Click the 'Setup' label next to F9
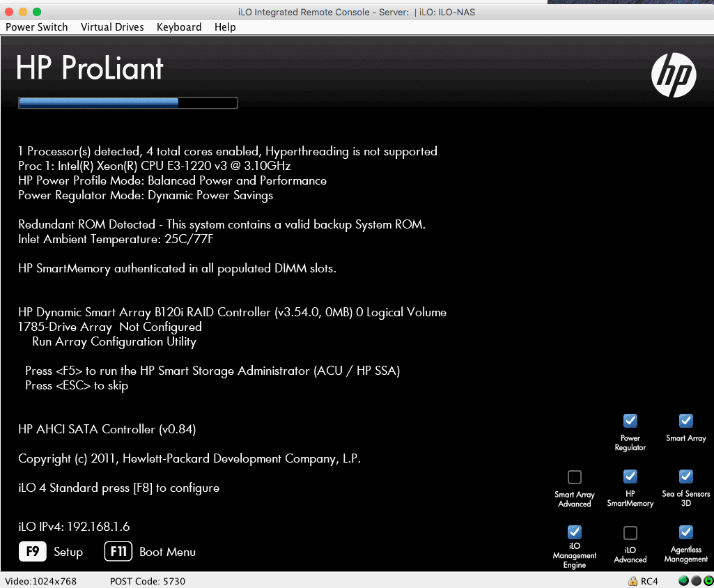The width and height of the screenshot is (714, 588). (x=68, y=552)
